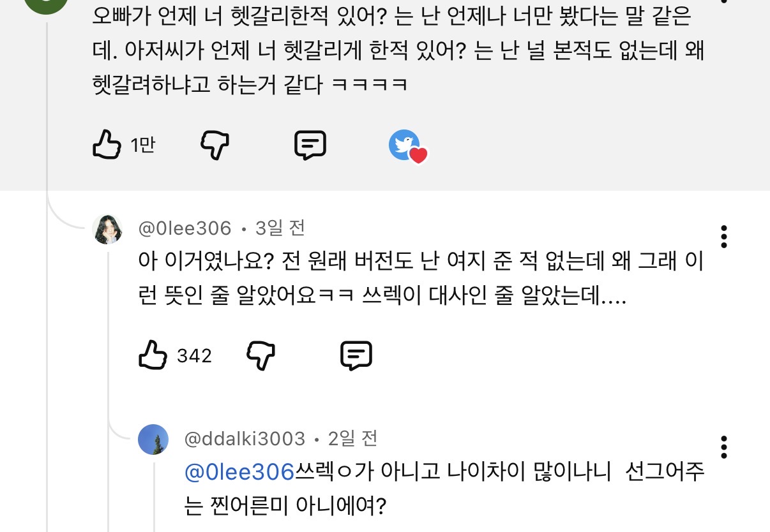770x532 pixels.
Task: Visit the @0lee306 channel via the author username
Action: [x=185, y=228]
